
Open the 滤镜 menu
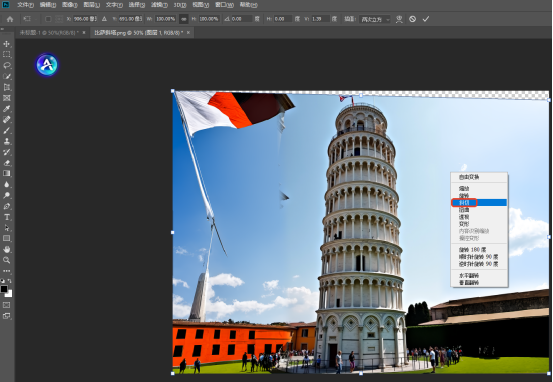(159, 5)
